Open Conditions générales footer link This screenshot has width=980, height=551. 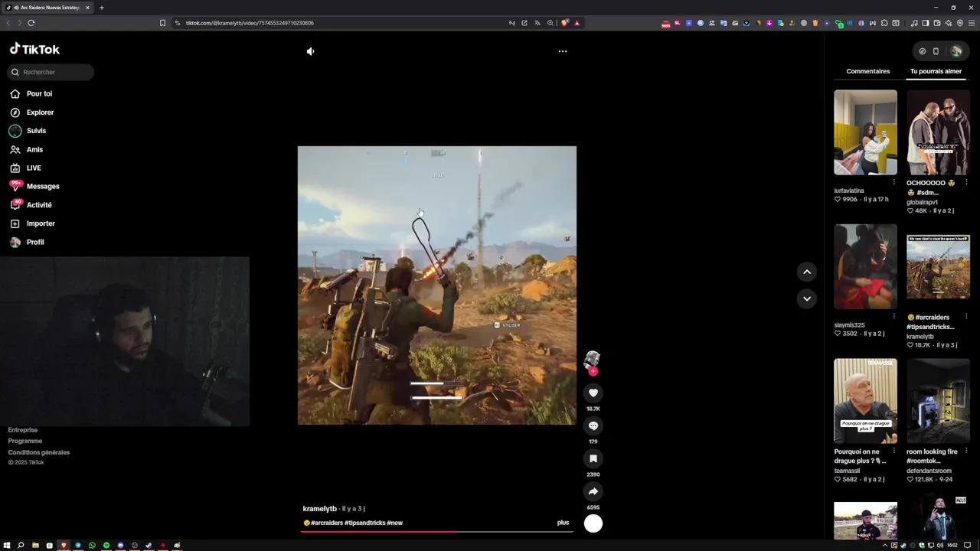click(x=39, y=452)
